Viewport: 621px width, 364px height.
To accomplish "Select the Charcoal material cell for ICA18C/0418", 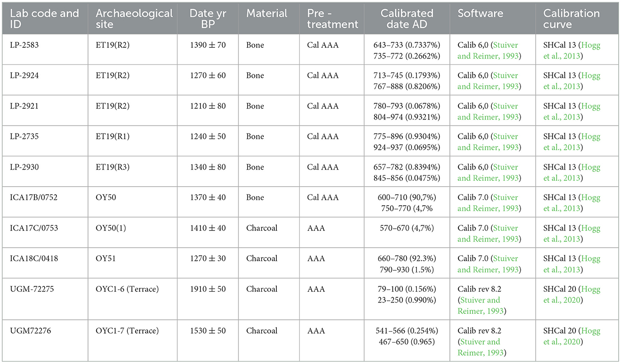I will point(261,258).
